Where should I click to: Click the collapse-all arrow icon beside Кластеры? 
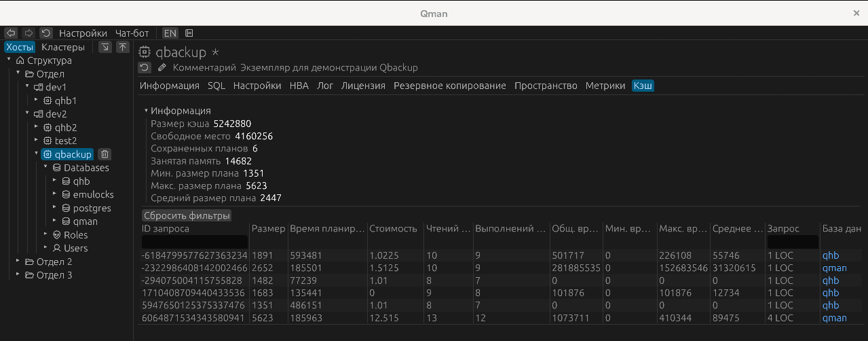[105, 47]
